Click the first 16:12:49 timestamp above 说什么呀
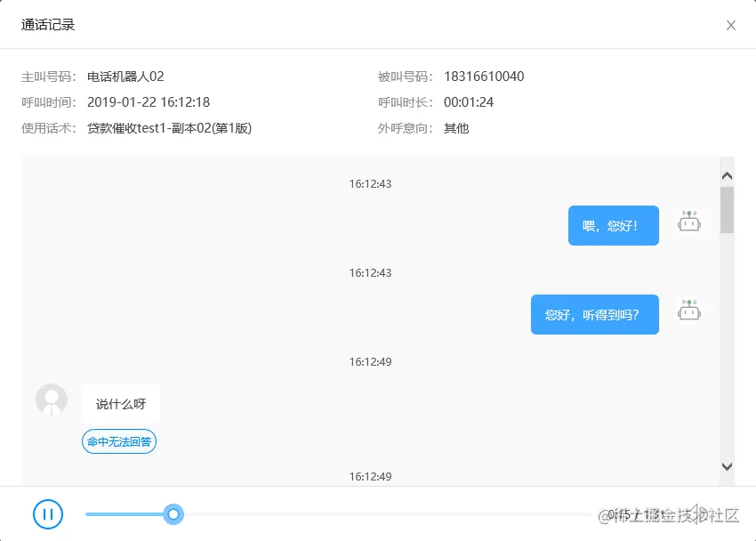 (x=370, y=361)
